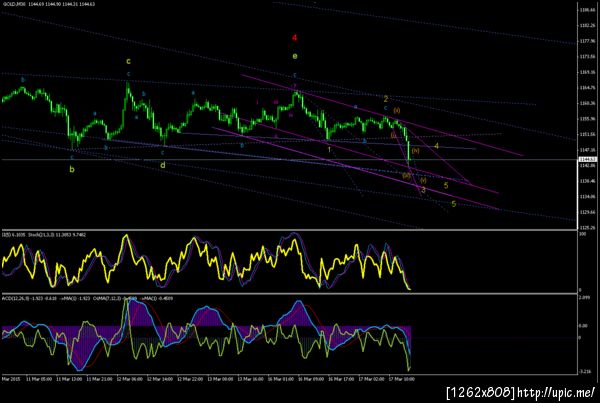
Task: Click the 1177.96 price axis value
Action: (x=587, y=41)
